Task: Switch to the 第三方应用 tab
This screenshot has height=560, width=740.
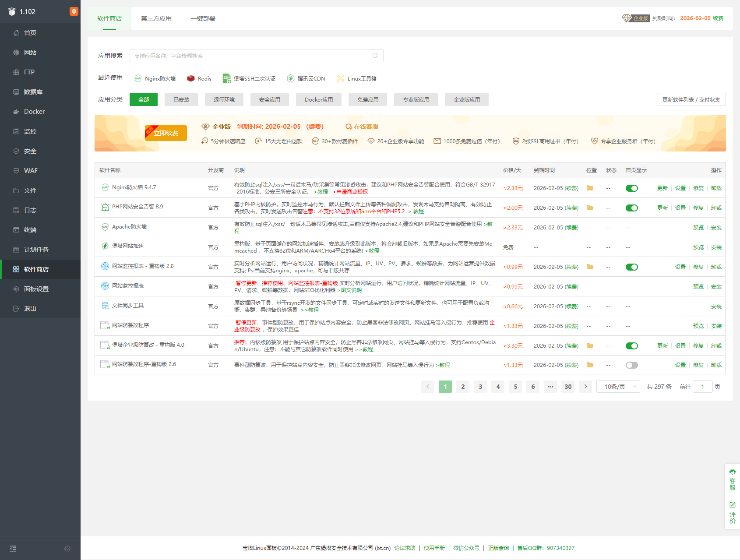Action: click(x=156, y=18)
